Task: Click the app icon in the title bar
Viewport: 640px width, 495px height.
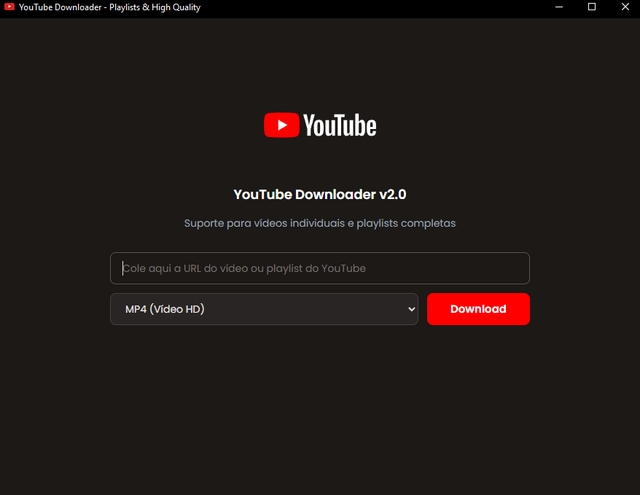Action: tap(9, 7)
